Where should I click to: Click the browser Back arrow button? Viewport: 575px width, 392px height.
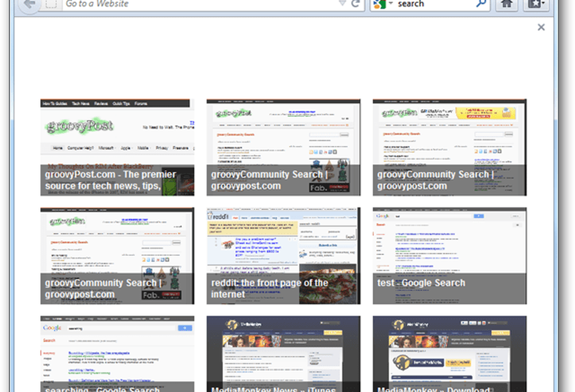(29, 3)
